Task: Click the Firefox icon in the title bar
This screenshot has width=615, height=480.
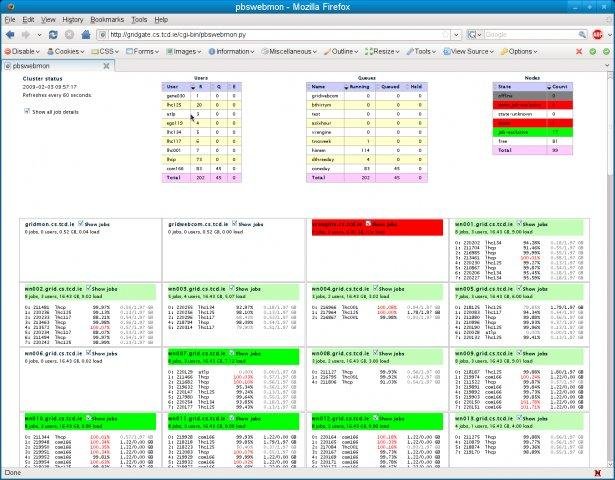Action: [x=11, y=7]
